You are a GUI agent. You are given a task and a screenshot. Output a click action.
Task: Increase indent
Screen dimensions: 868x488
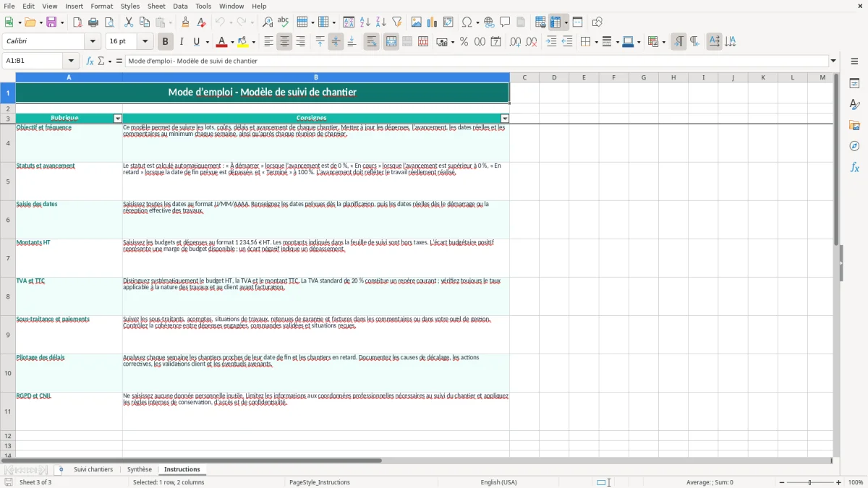point(551,42)
